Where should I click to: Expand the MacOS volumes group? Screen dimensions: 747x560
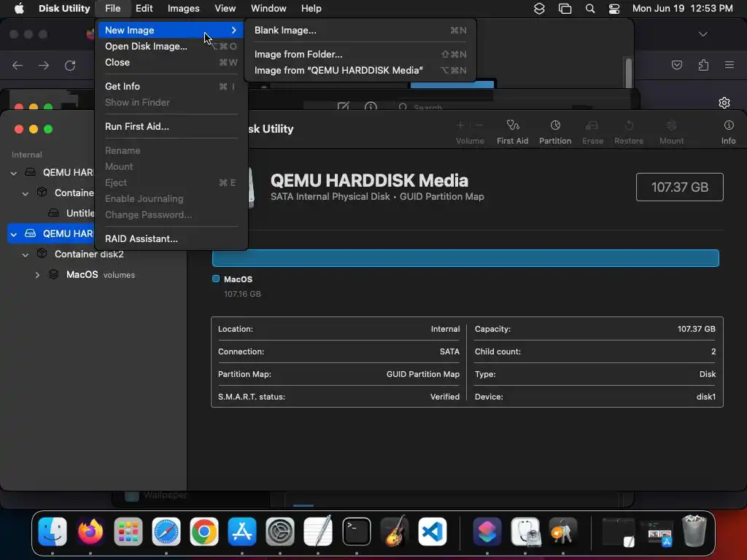pos(37,275)
